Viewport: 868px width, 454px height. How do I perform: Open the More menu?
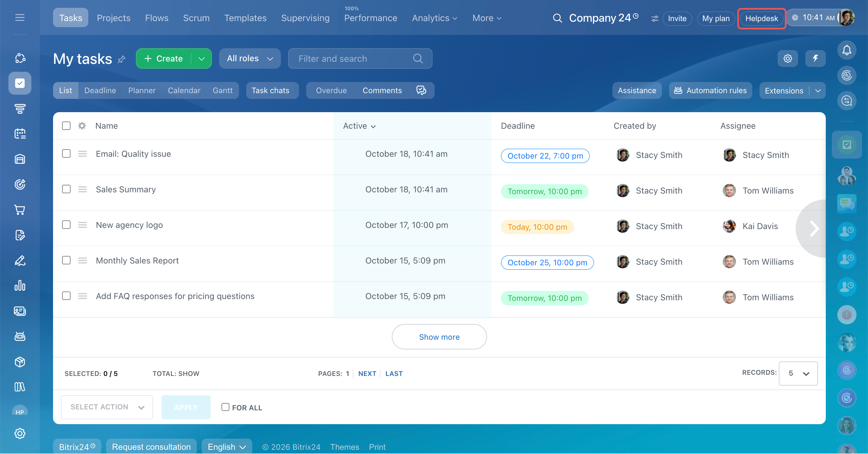pyautogui.click(x=486, y=18)
